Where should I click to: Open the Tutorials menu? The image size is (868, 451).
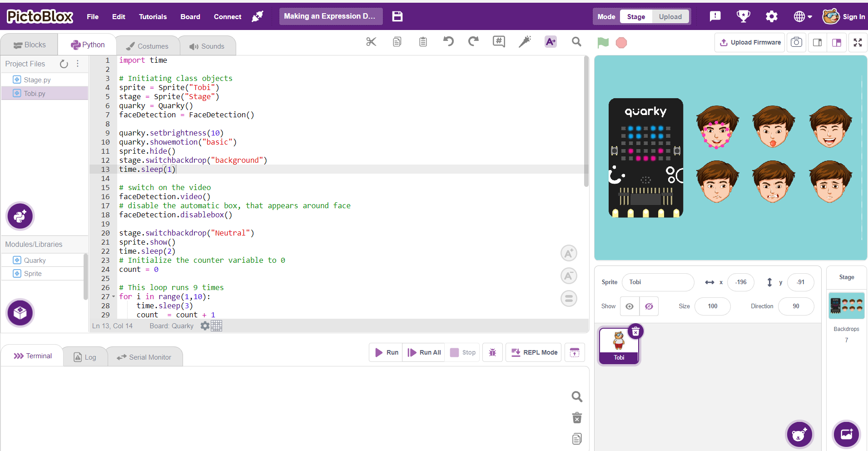tap(153, 17)
